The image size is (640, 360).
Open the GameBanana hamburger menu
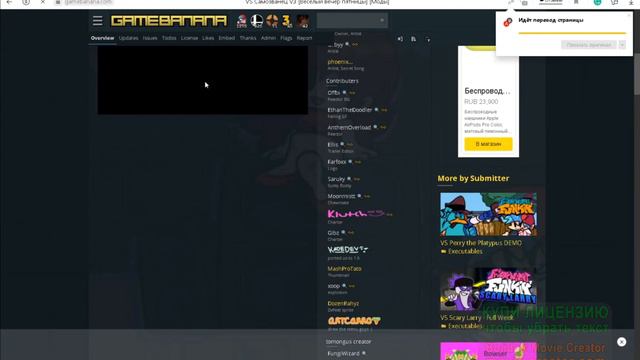point(98,21)
